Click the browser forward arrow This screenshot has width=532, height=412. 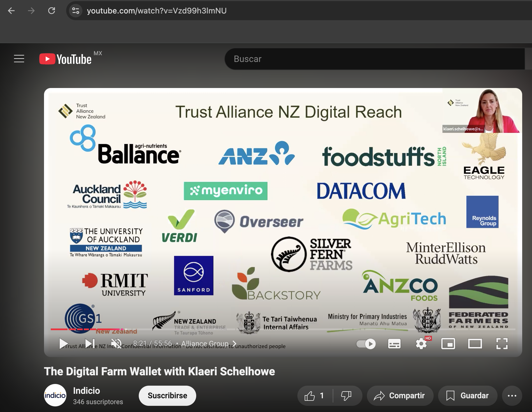pyautogui.click(x=31, y=11)
